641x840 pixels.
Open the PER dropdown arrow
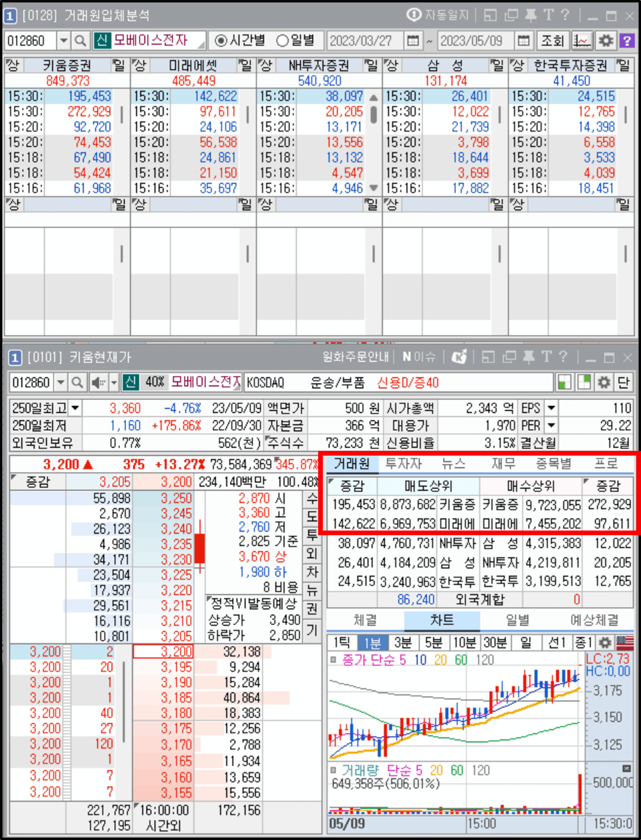click(551, 426)
